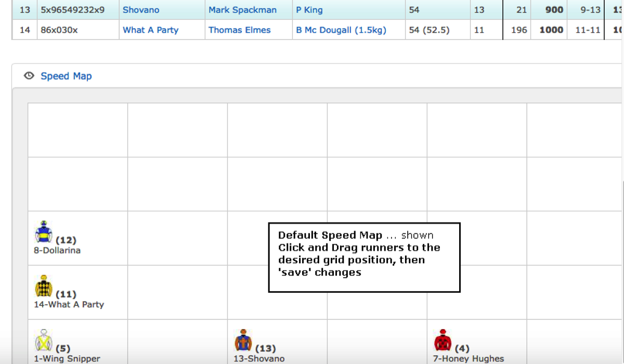The width and height of the screenshot is (624, 364).
Task: Open the Speed Map panel heading
Action: click(66, 76)
